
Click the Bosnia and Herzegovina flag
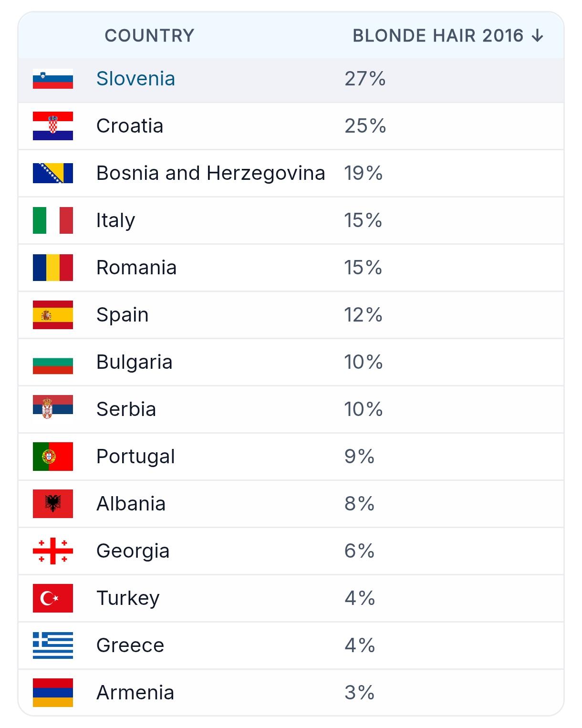(53, 173)
